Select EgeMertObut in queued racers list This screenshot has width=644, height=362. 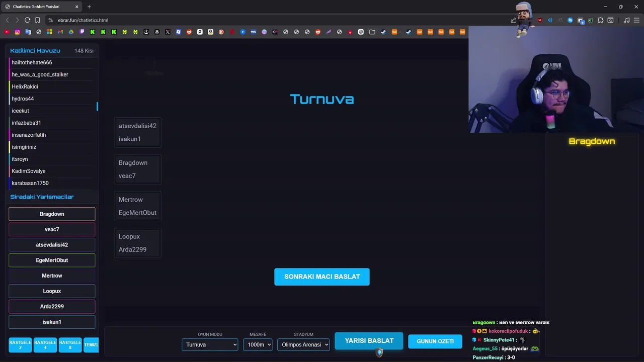52,260
